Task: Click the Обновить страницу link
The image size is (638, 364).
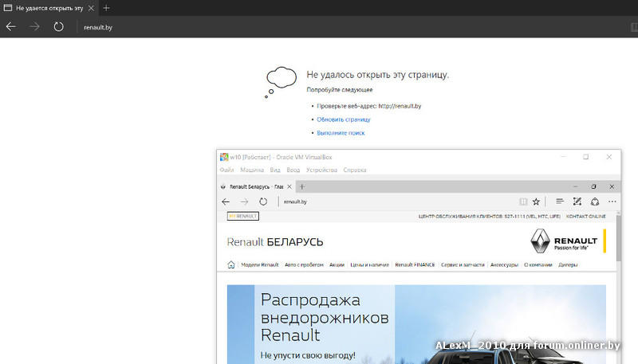Action: click(343, 119)
